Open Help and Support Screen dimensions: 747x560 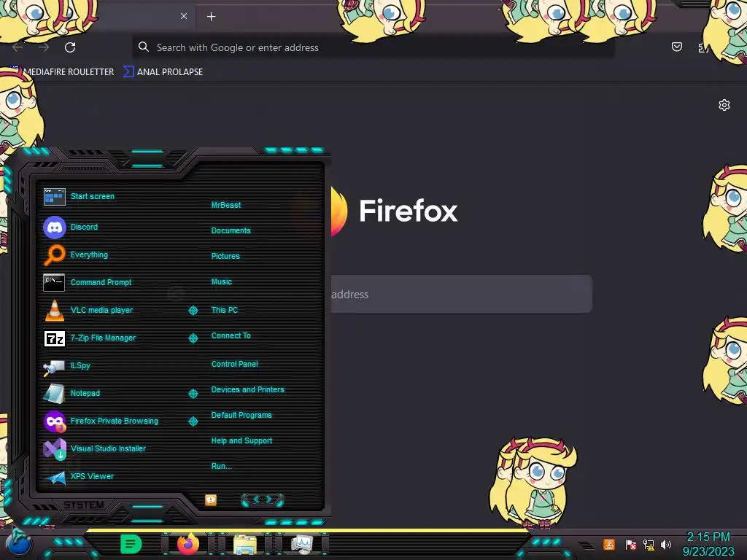click(241, 441)
